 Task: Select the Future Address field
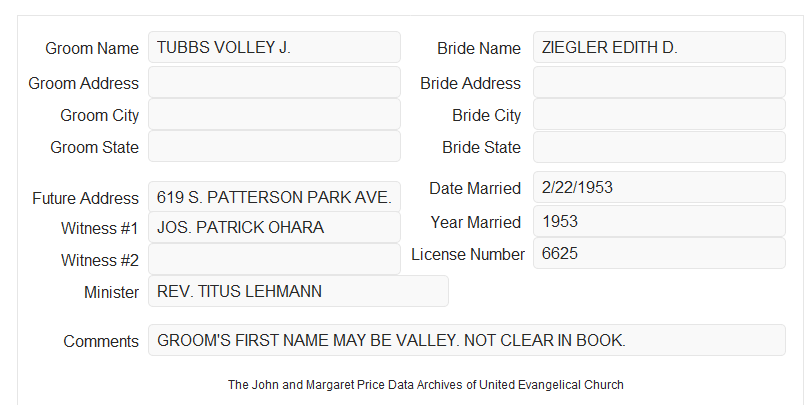274,197
